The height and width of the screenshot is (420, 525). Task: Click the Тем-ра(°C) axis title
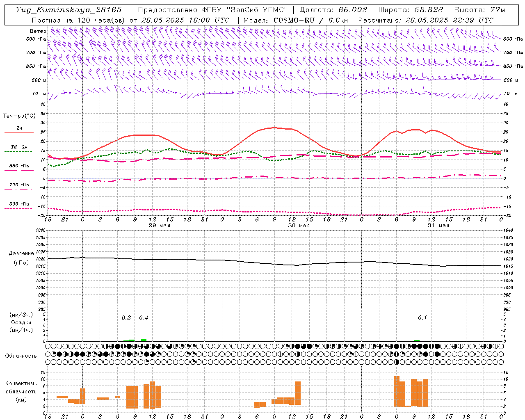19,116
